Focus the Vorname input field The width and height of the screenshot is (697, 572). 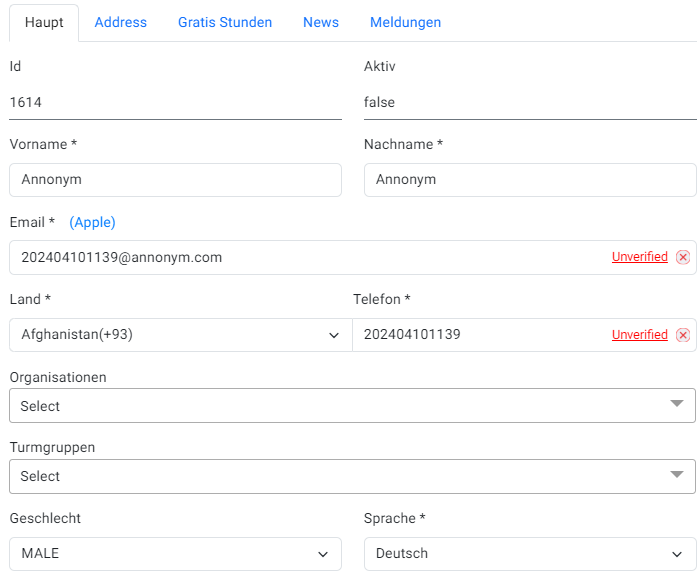pyautogui.click(x=175, y=180)
